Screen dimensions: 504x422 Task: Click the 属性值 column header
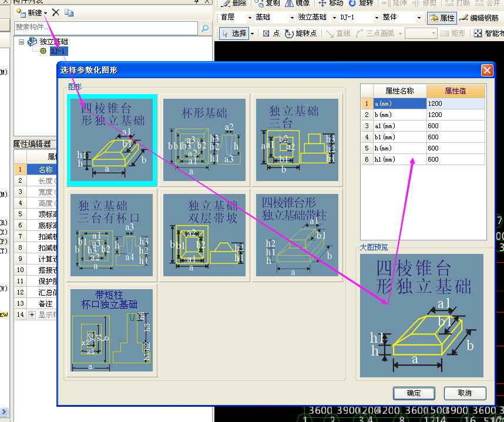[x=455, y=91]
